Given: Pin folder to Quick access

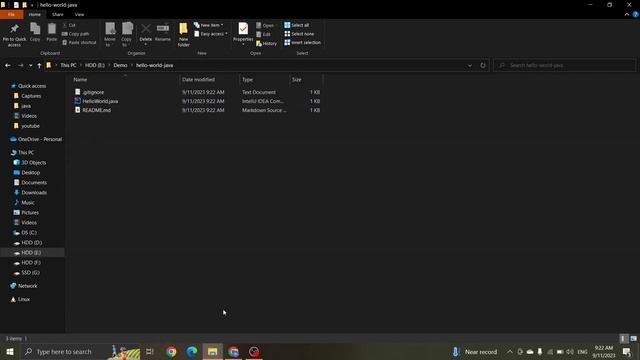Looking at the screenshot, I should [14, 34].
